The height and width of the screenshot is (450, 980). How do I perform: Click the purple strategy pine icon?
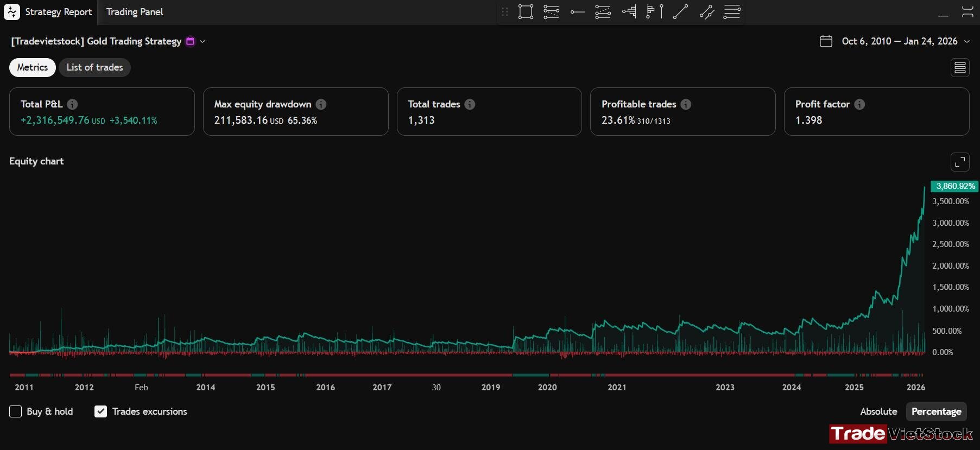[x=190, y=41]
